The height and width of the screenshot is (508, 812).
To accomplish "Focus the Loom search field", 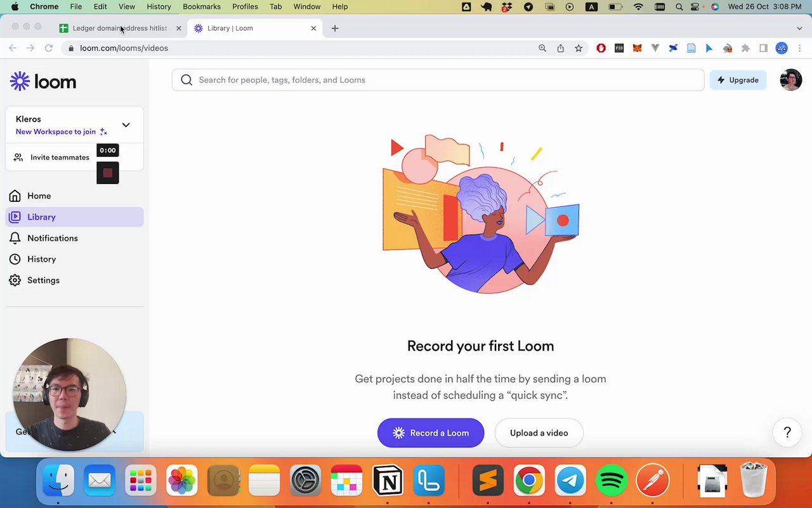I will coord(438,80).
